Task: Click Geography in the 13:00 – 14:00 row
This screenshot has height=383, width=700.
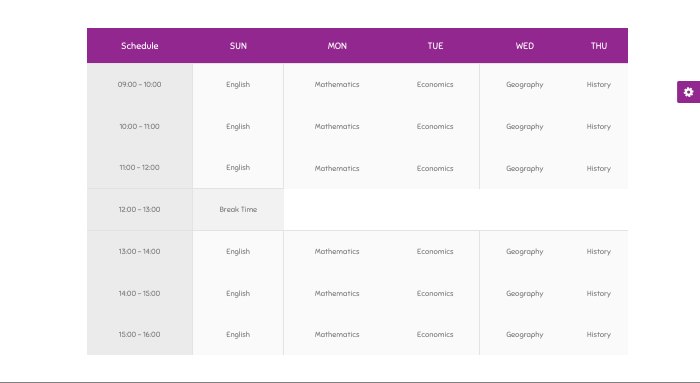Action: [525, 251]
